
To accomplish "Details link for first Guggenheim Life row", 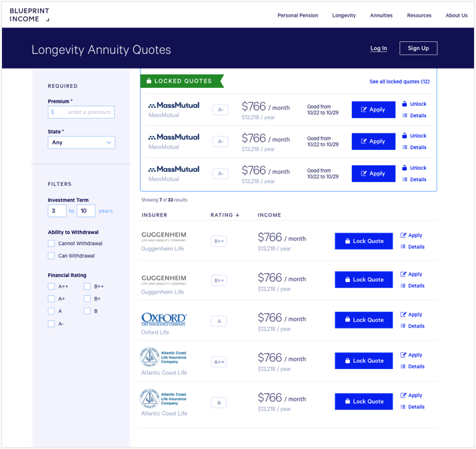I will (x=412, y=247).
